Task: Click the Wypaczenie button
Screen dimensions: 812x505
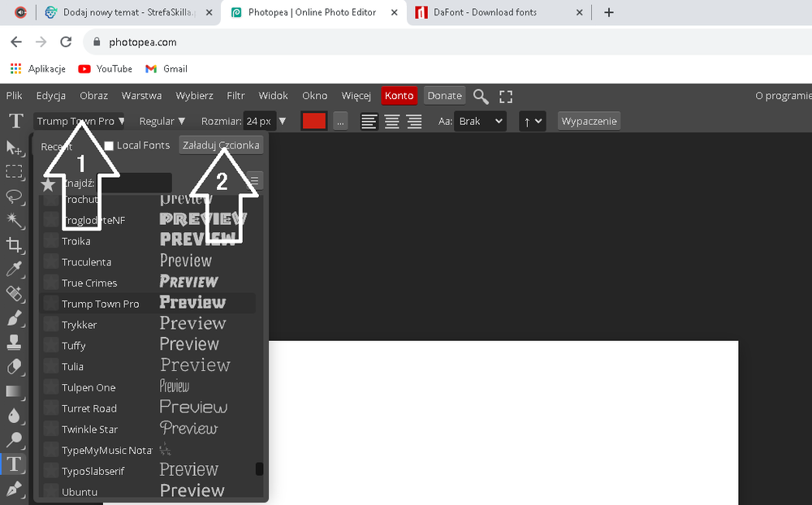Action: tap(589, 121)
